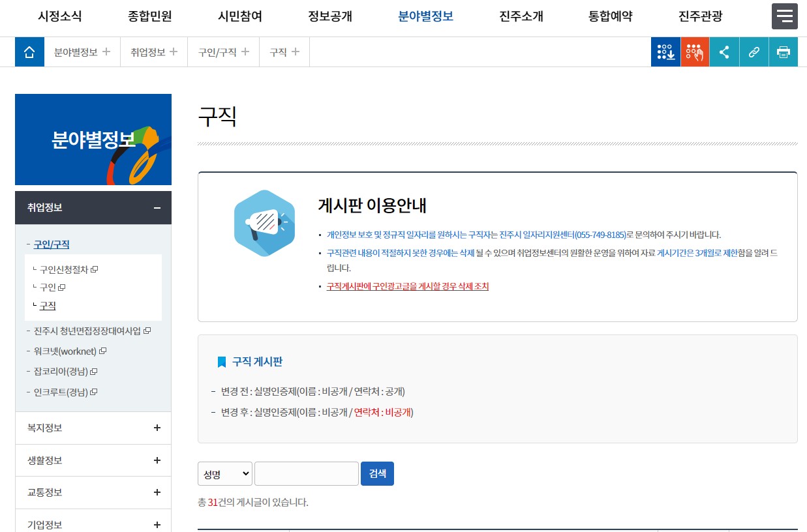The height and width of the screenshot is (532, 807).
Task: Expand the 구직 breadcrumb dropdown
Action: pyautogui.click(x=284, y=52)
